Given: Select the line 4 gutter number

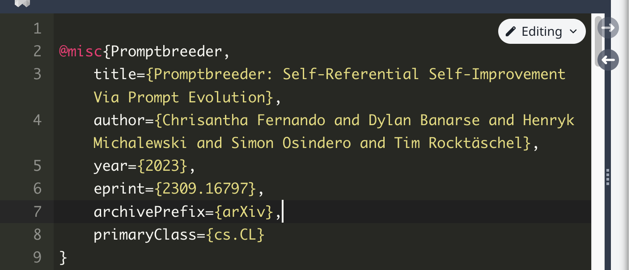Looking at the screenshot, I should click(37, 120).
